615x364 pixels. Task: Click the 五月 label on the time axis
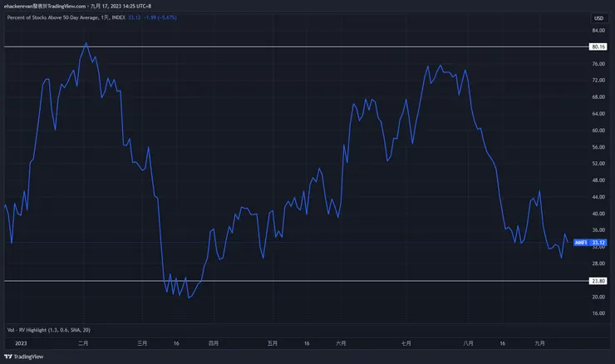pos(273,343)
